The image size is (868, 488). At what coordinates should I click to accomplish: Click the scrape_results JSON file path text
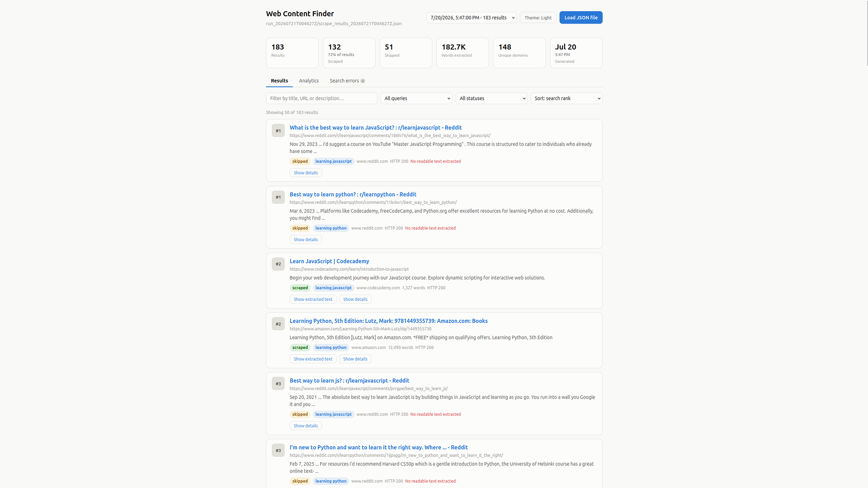pyautogui.click(x=334, y=23)
